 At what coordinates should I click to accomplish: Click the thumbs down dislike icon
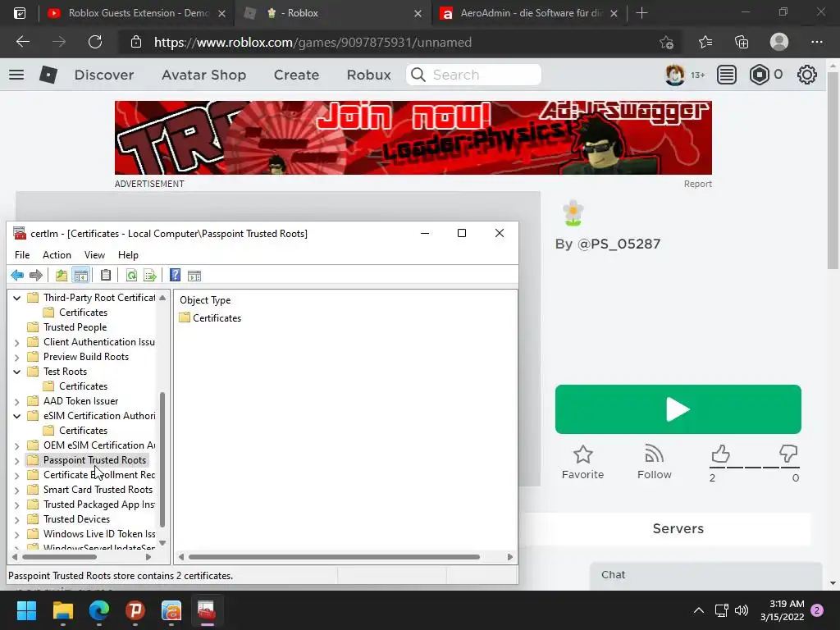pyautogui.click(x=788, y=453)
